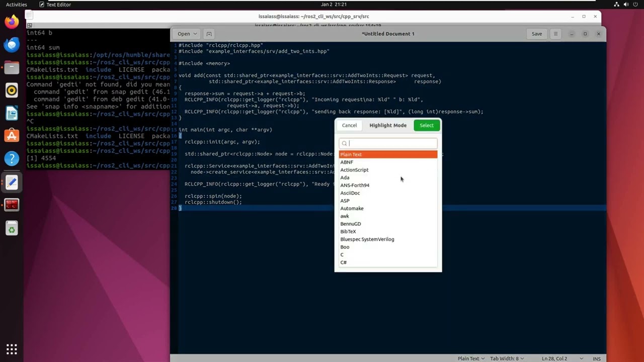The width and height of the screenshot is (644, 362).
Task: Click Activities in the top bar
Action: [x=17, y=4]
